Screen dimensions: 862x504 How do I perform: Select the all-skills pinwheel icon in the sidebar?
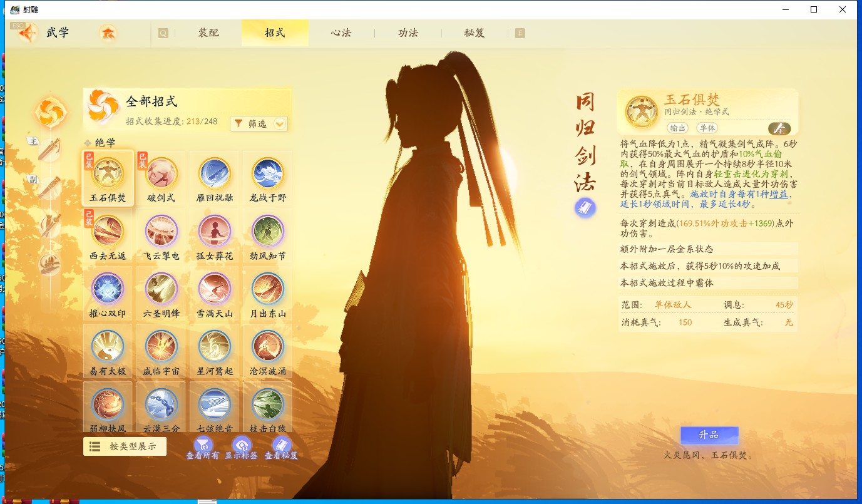tap(50, 111)
